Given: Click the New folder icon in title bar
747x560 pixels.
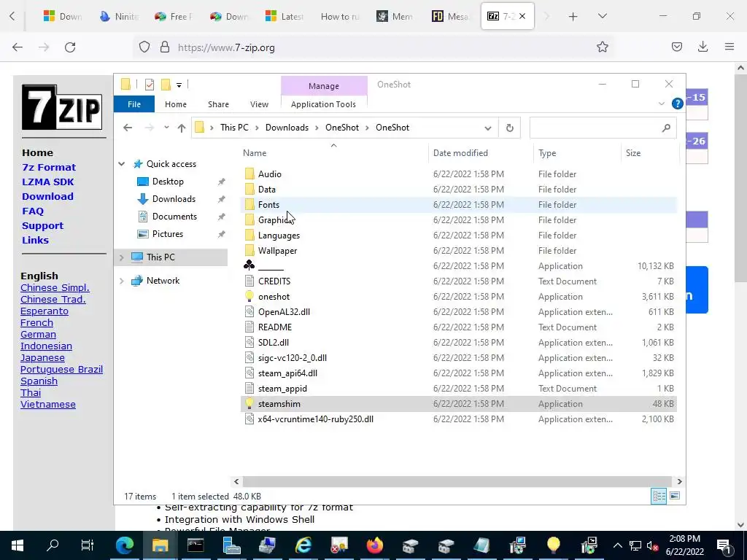Looking at the screenshot, I should (x=166, y=85).
